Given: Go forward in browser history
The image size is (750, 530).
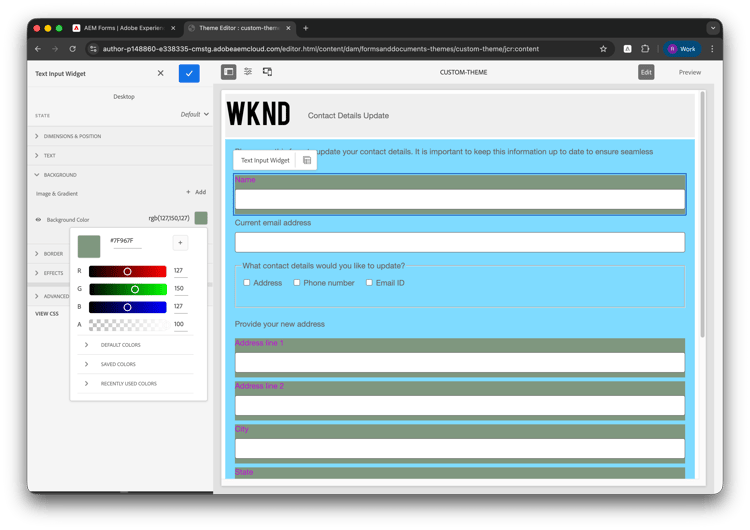Looking at the screenshot, I should tap(55, 49).
